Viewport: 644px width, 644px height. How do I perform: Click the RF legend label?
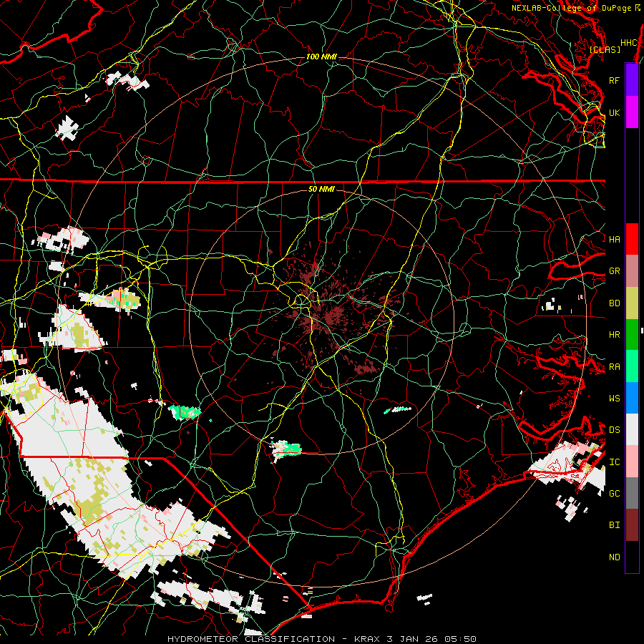pyautogui.click(x=615, y=80)
